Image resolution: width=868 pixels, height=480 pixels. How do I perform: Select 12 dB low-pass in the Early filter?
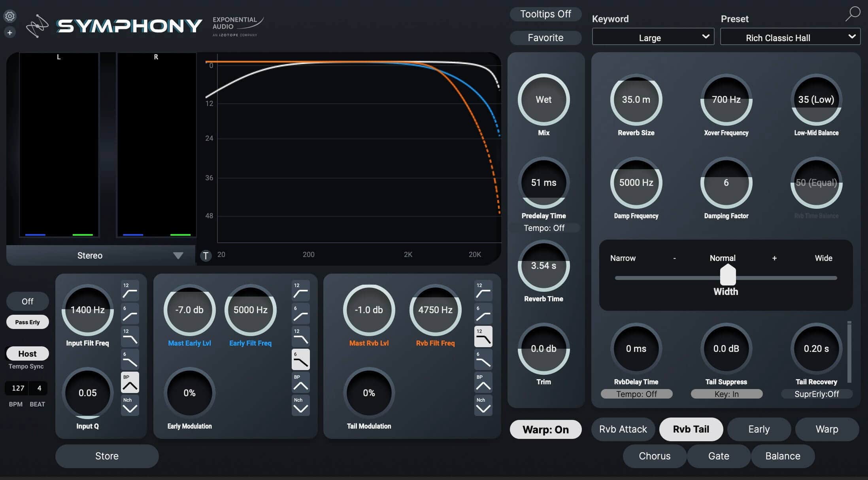point(300,336)
